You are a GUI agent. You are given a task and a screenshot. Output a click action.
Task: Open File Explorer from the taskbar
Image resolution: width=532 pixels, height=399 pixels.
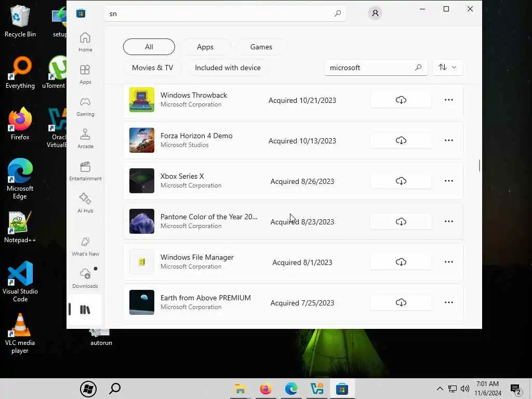pos(240,389)
